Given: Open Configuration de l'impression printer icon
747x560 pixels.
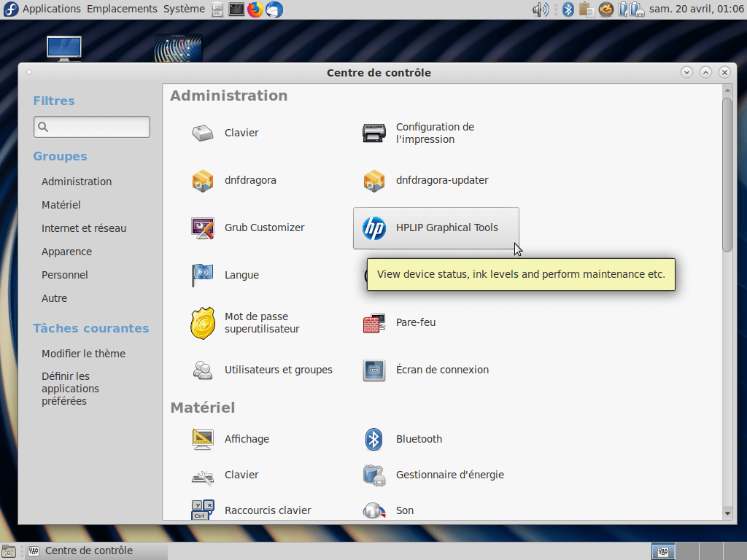Looking at the screenshot, I should 374,133.
